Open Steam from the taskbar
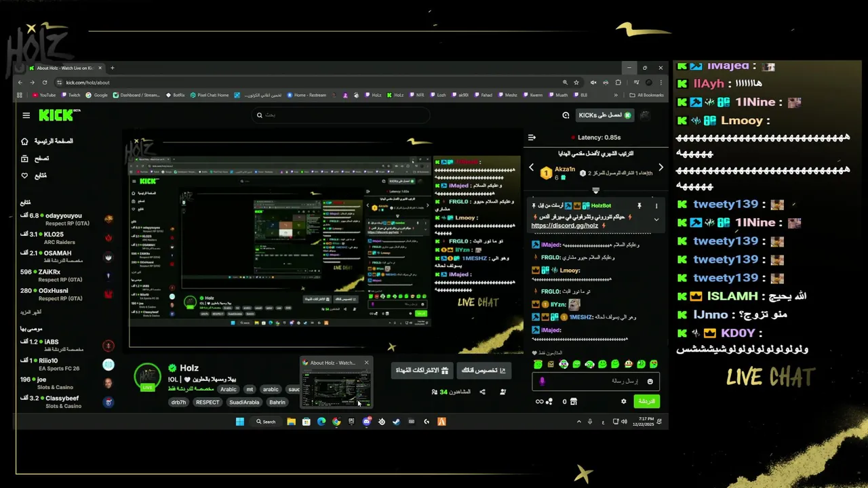The width and height of the screenshot is (868, 488). [x=397, y=422]
